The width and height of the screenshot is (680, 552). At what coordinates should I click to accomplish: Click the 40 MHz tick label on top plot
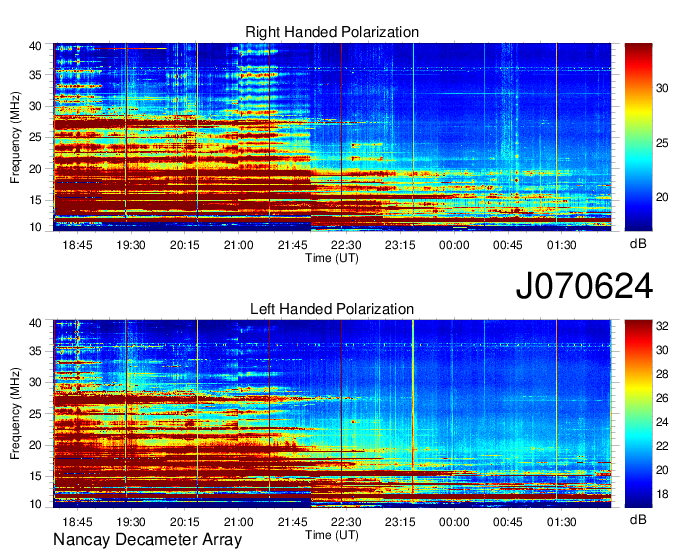[35, 46]
